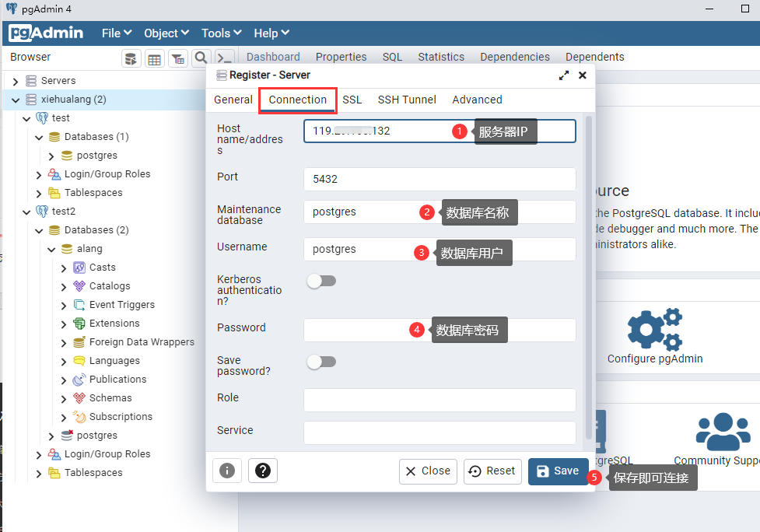Viewport: 760px width, 532px height.
Task: Click the Publications node icon
Action: coord(79,380)
